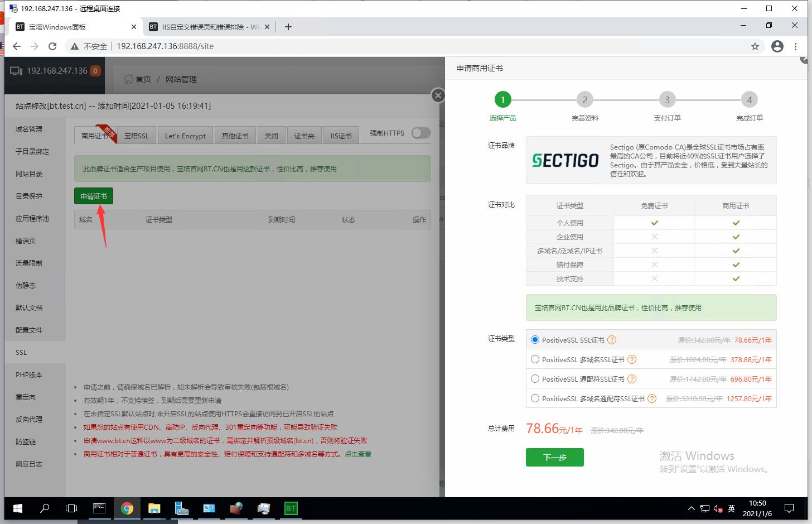Open Chrome's three-dot menu

point(796,46)
